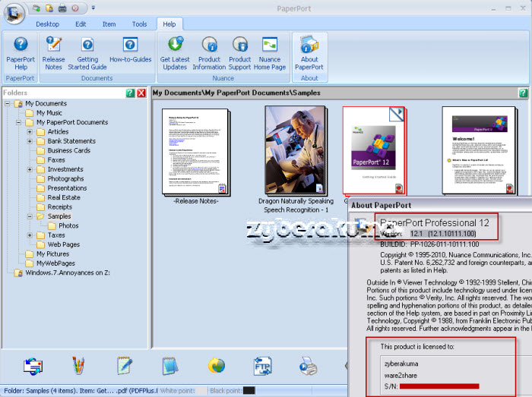Click the print icon in quick access toolbar
The image size is (532, 397).
(x=62, y=8)
